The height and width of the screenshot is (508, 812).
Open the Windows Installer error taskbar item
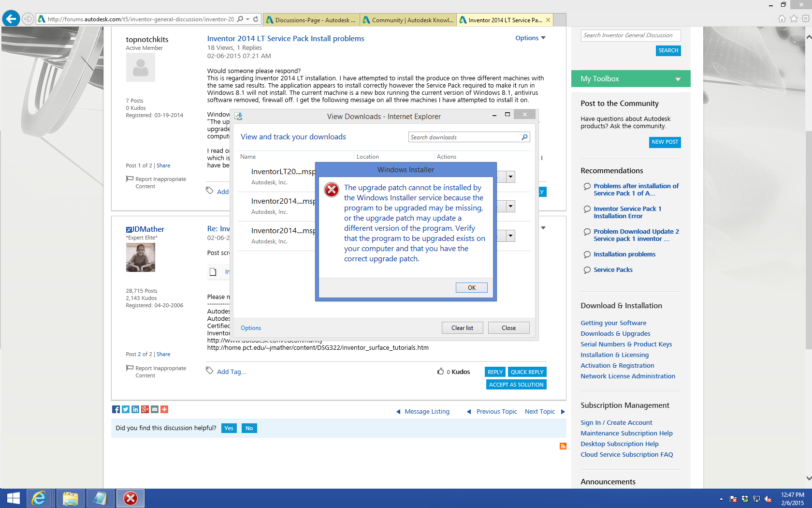(x=130, y=498)
